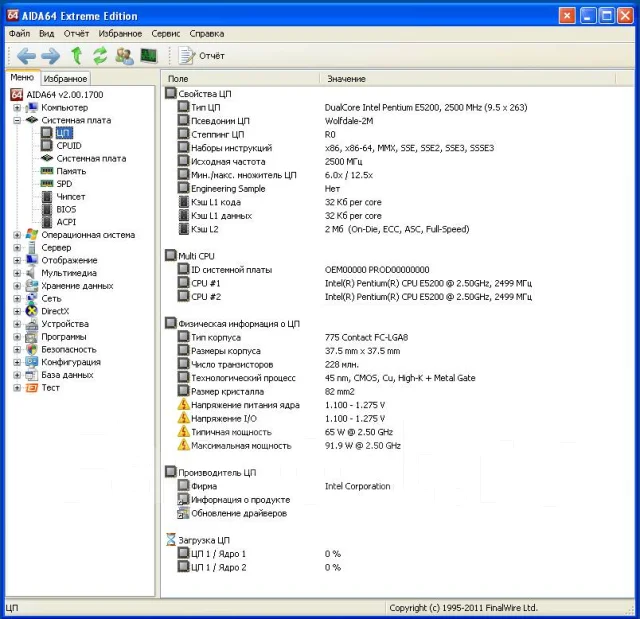This screenshot has width=640, height=619.
Task: Click the green up-level arrow icon
Action: (76, 55)
